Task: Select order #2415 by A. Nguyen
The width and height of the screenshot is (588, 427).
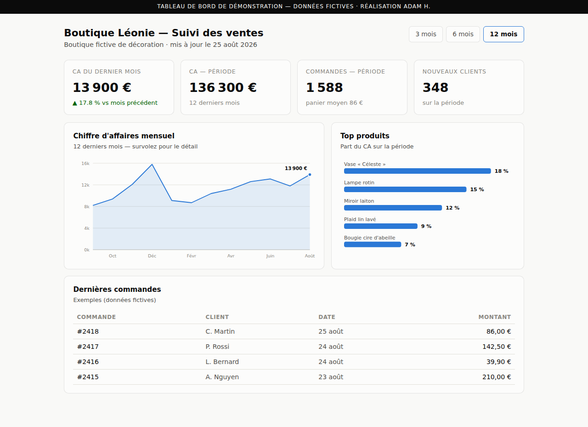Action: [294, 377]
